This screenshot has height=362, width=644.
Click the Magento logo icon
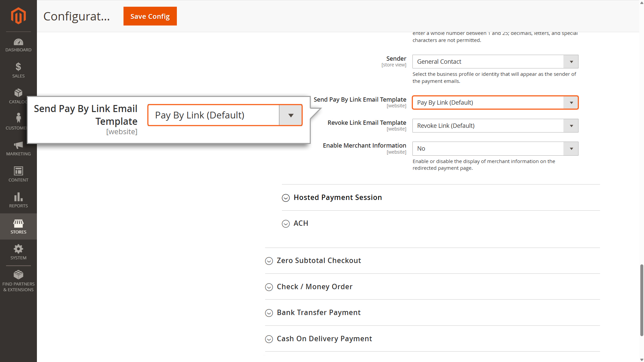(18, 16)
